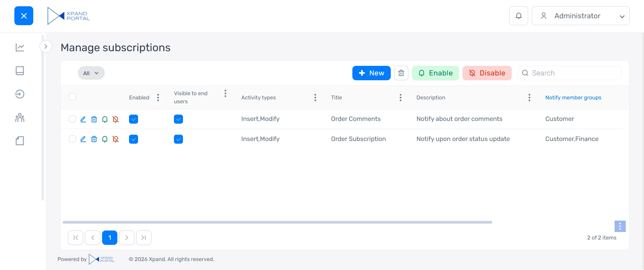Open the All filter dropdown

(91, 73)
